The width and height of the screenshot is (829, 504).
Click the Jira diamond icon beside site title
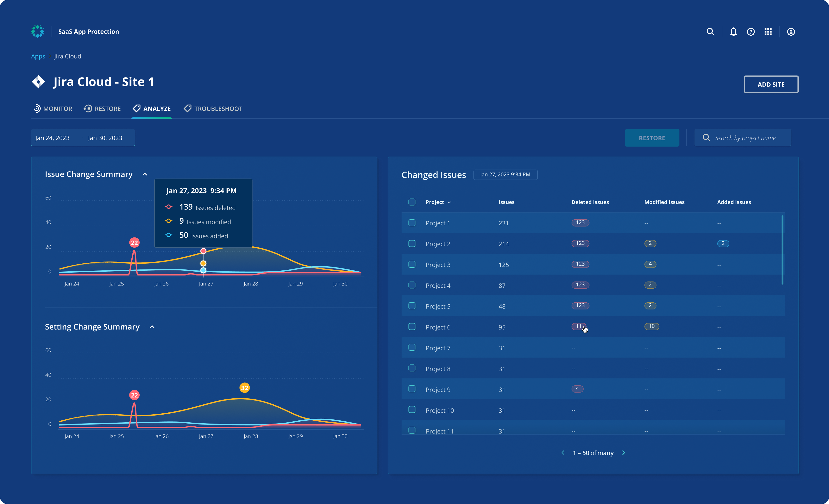pyautogui.click(x=38, y=82)
